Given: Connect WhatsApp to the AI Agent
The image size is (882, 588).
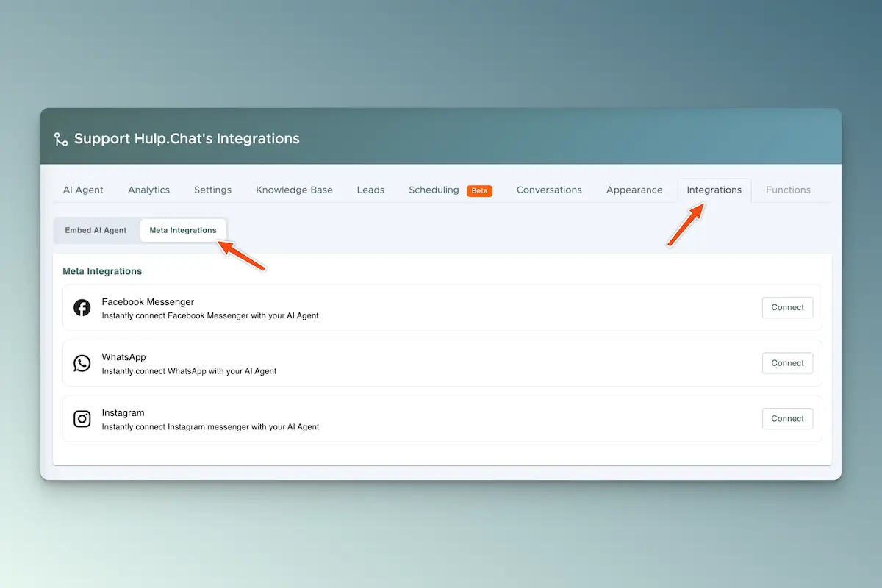Looking at the screenshot, I should pos(787,363).
